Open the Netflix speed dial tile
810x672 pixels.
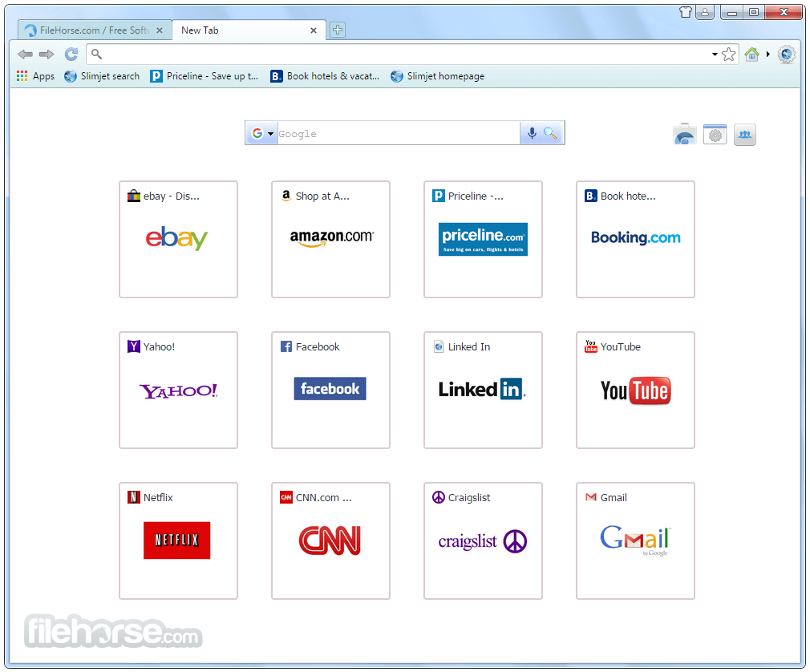[x=178, y=540]
